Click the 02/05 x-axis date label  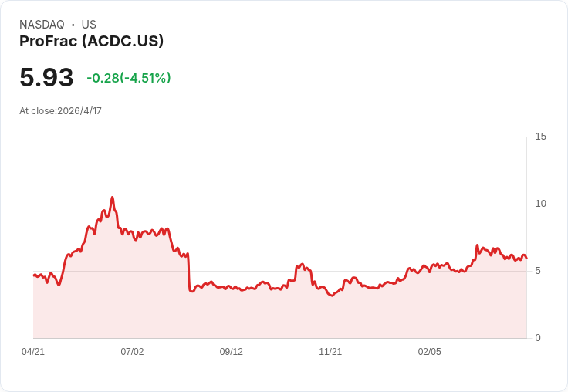click(430, 352)
